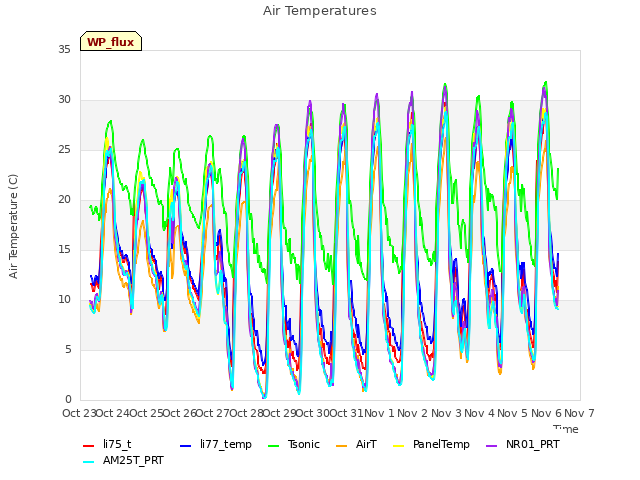Click the Oct 29 x-axis tick label
The width and height of the screenshot is (640, 480).
pyautogui.click(x=279, y=413)
